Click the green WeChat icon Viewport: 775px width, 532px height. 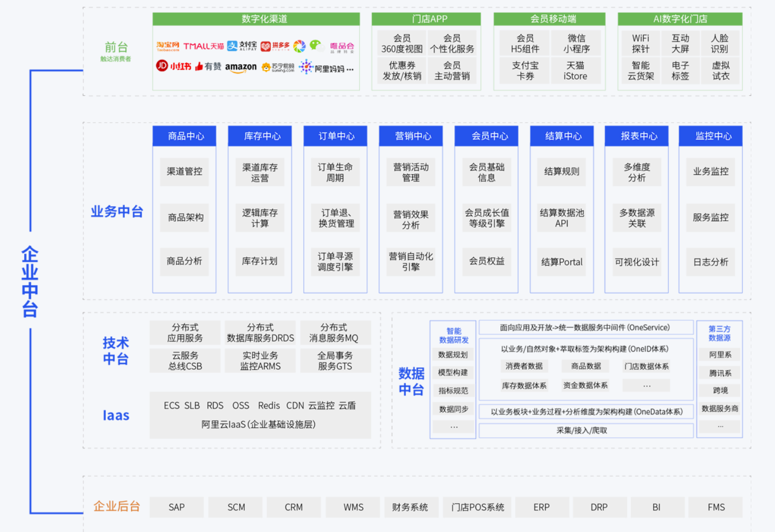[x=316, y=46]
